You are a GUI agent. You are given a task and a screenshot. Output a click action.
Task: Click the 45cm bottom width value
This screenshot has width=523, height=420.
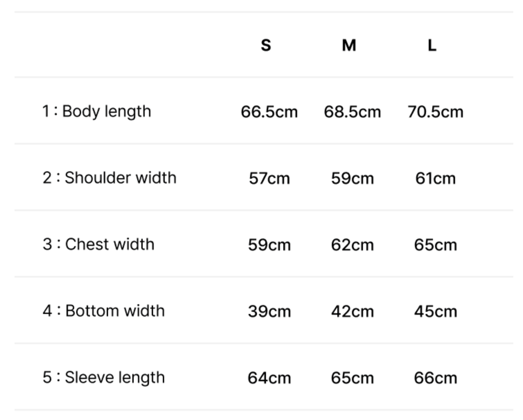click(x=435, y=312)
